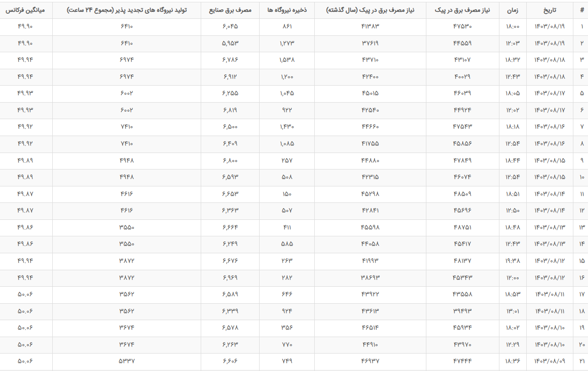The height and width of the screenshot is (371, 588).
Task: Click the ذخیره نیروگاه ها column header
Action: click(286, 10)
